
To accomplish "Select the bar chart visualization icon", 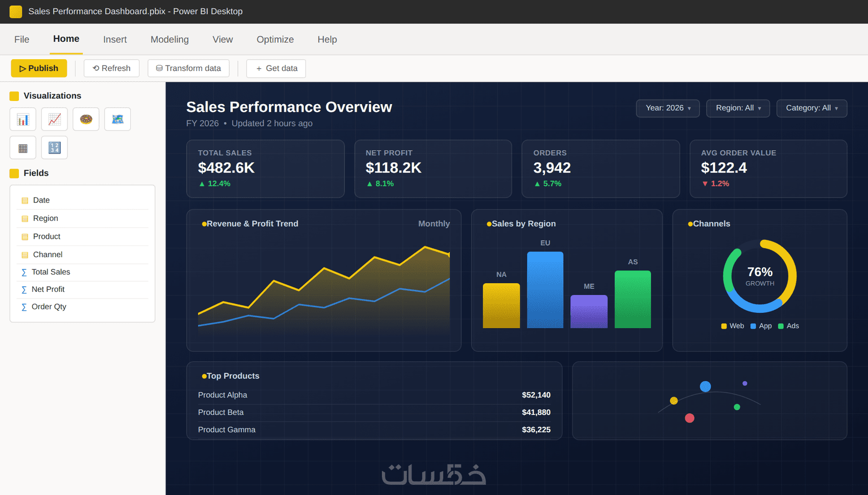I will (x=23, y=119).
